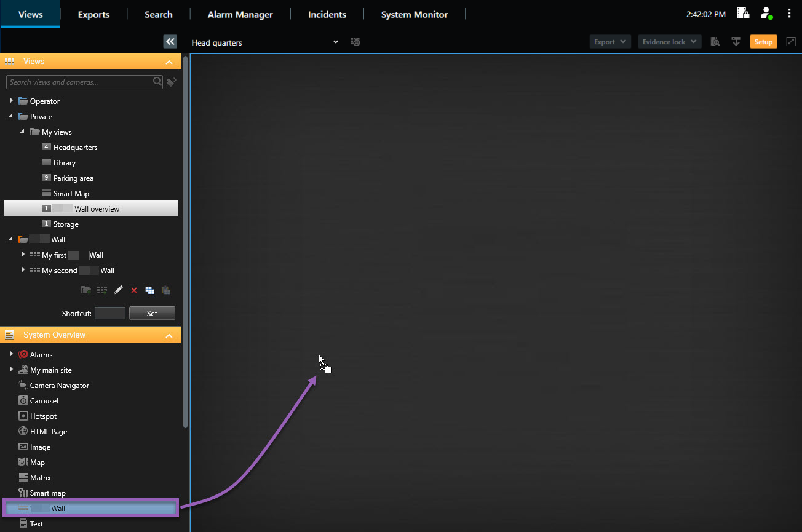The height and width of the screenshot is (532, 802).
Task: Click the Rename view pencil icon
Action: coord(118,290)
